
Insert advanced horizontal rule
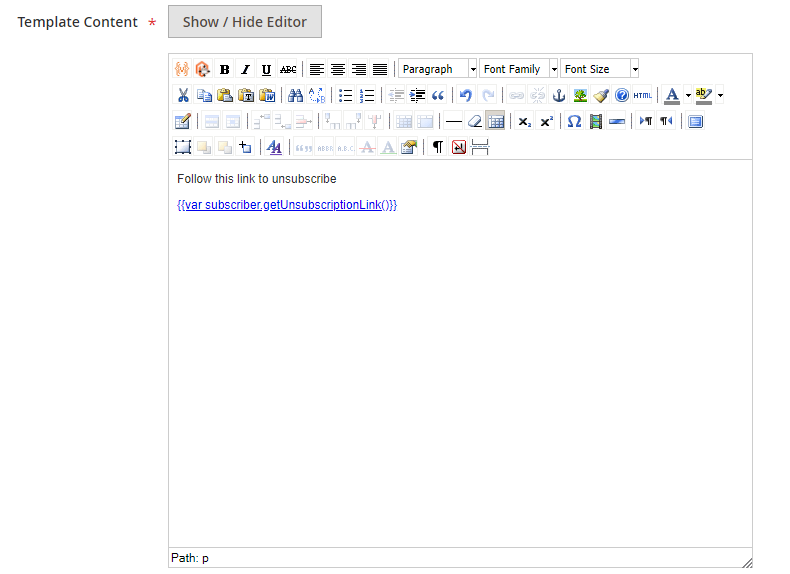click(x=617, y=121)
